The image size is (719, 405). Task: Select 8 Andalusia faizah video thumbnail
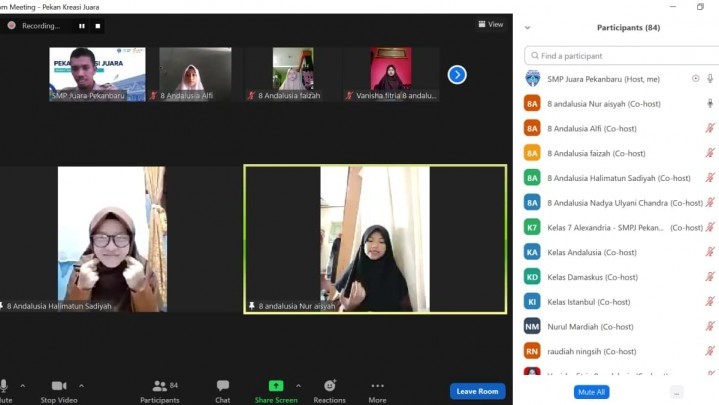(x=293, y=74)
